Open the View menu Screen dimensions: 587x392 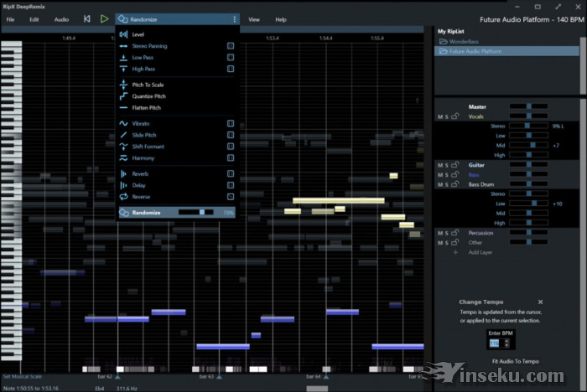253,19
